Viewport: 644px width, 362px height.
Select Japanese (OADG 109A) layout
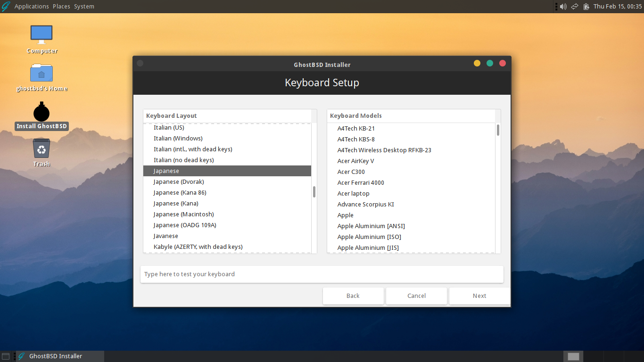[227, 225]
